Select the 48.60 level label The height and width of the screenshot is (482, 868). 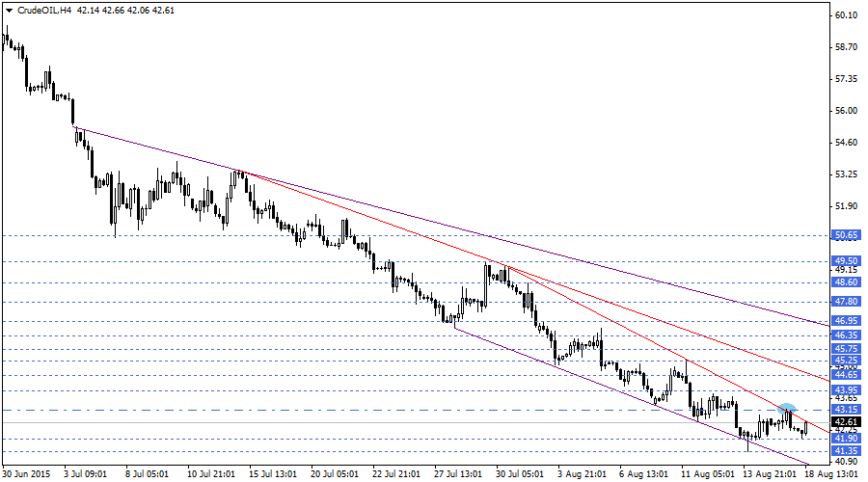tap(847, 282)
